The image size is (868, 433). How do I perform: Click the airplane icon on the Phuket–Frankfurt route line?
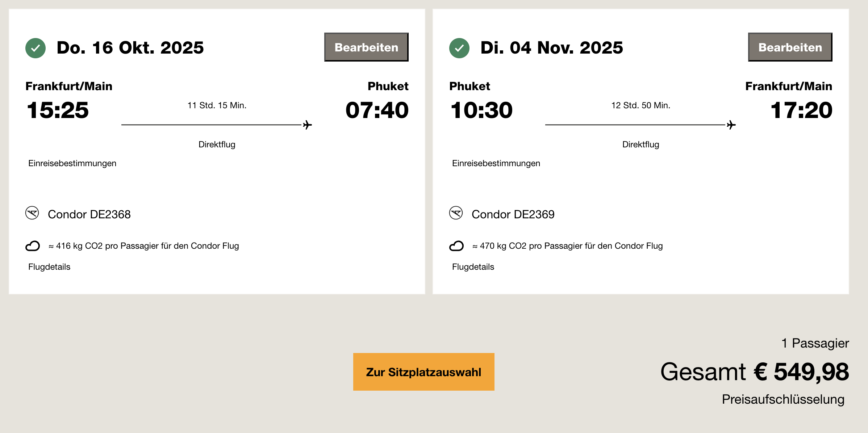pos(731,125)
